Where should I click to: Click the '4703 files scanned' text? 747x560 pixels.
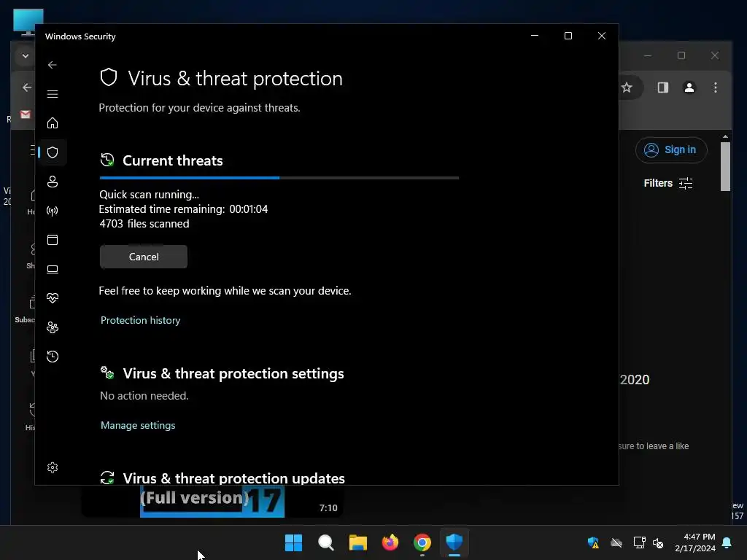click(144, 224)
